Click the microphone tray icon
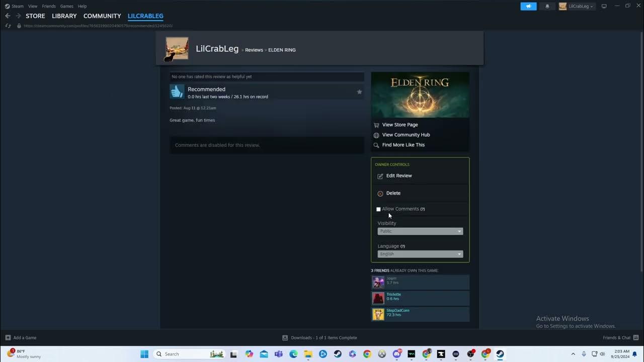Image resolution: width=644 pixels, height=362 pixels. coord(584,354)
